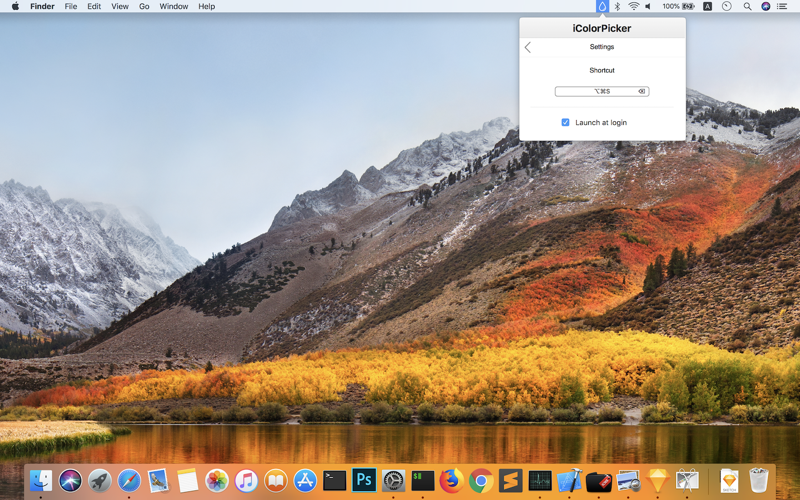Open the Wi-Fi status menu

(634, 6)
